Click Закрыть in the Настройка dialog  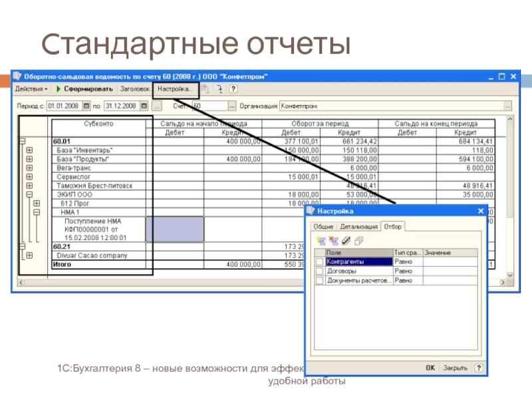(x=456, y=368)
